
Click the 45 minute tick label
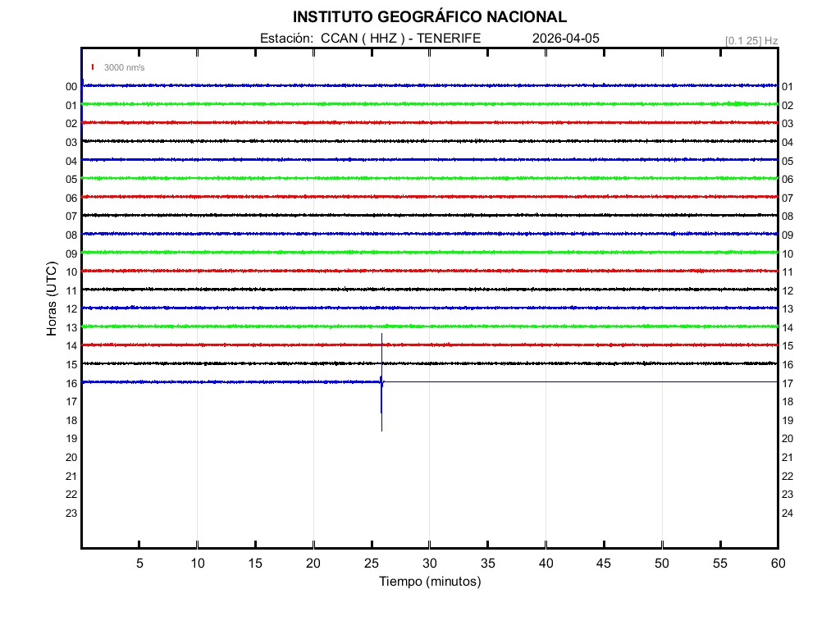603,564
